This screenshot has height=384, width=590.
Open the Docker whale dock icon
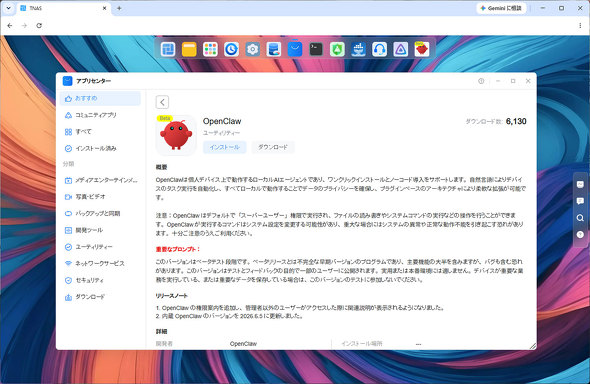[x=358, y=49]
